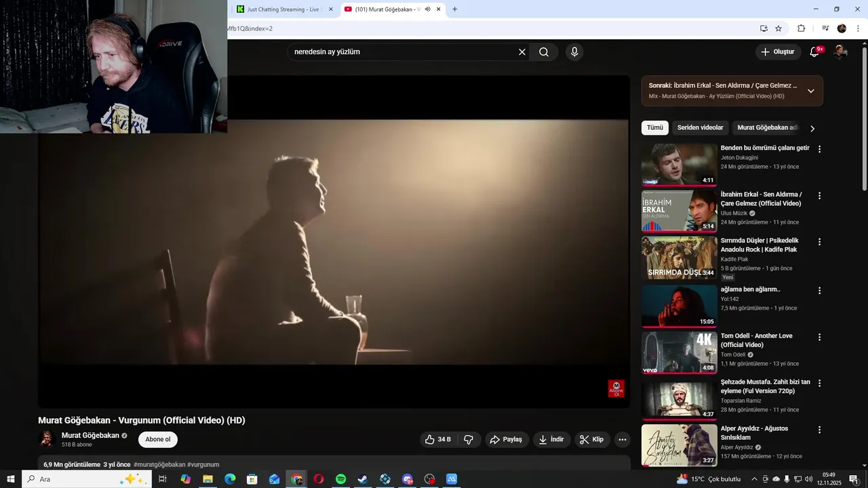Image resolution: width=868 pixels, height=488 pixels.
Task: Select the Murat Göğebakan filter chip
Action: point(767,127)
